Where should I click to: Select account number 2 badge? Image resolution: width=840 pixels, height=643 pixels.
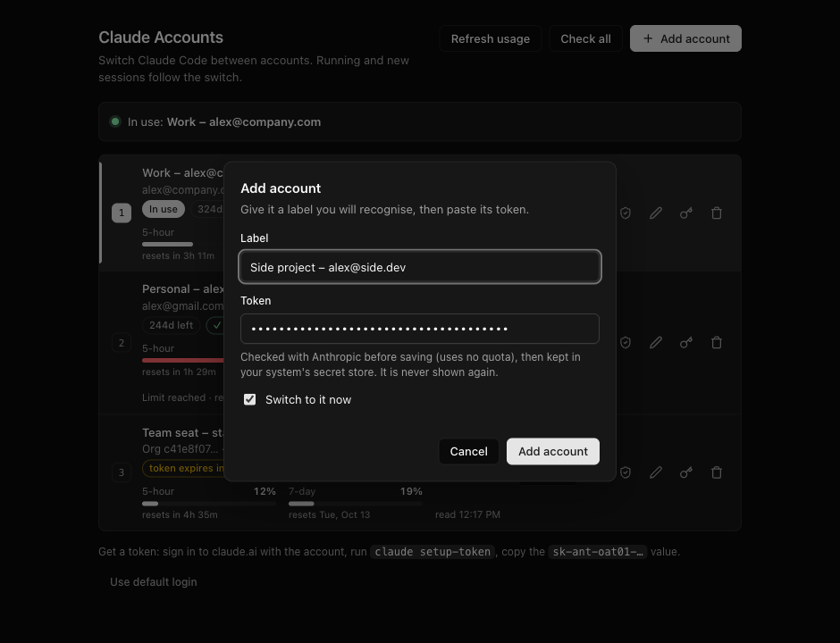click(x=122, y=343)
